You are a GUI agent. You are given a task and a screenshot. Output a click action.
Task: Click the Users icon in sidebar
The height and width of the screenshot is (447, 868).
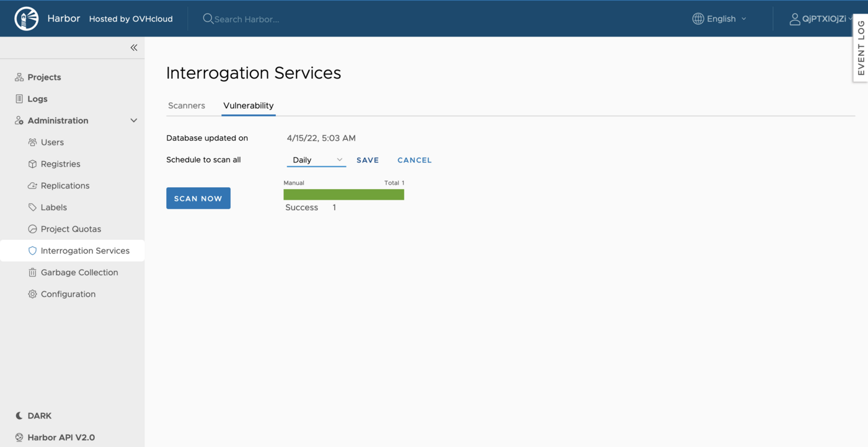(x=32, y=142)
